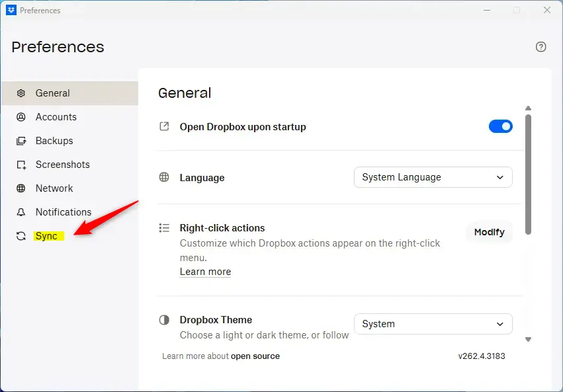Click the version number v262.4.3183
Image resolution: width=563 pixels, height=392 pixels.
click(x=482, y=356)
